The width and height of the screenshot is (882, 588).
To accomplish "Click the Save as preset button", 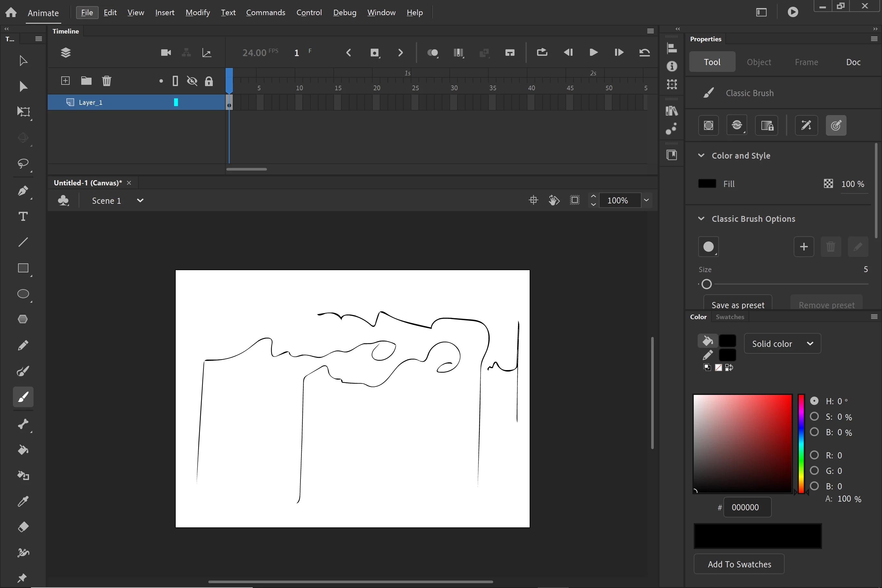I will click(x=737, y=305).
